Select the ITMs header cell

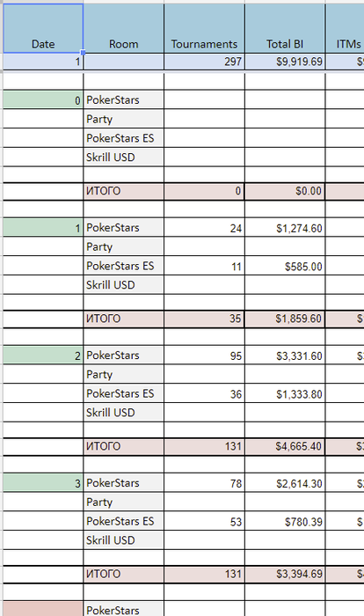point(345,28)
